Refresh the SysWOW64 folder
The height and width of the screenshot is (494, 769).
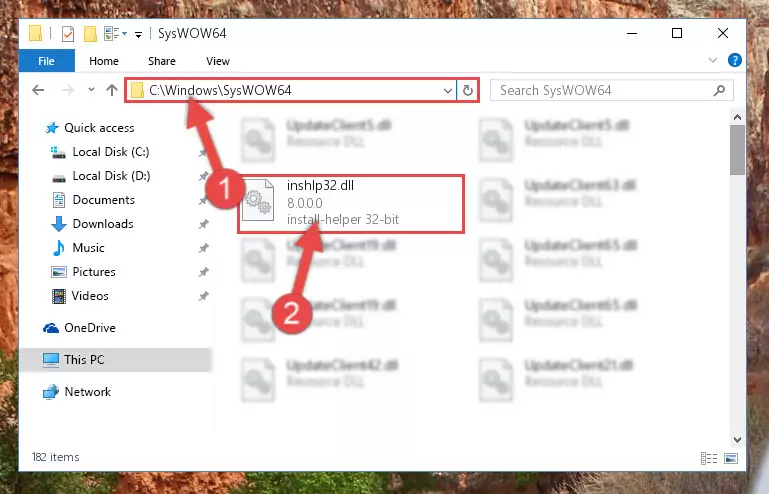(x=468, y=91)
